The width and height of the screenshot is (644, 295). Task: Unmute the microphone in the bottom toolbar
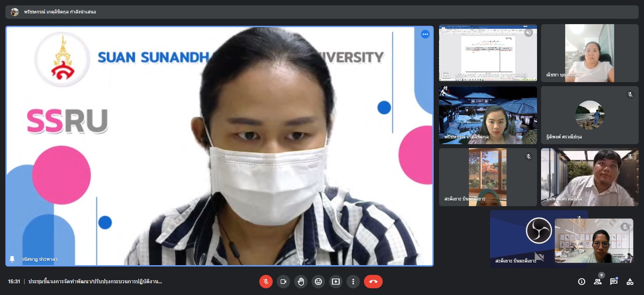(x=266, y=282)
